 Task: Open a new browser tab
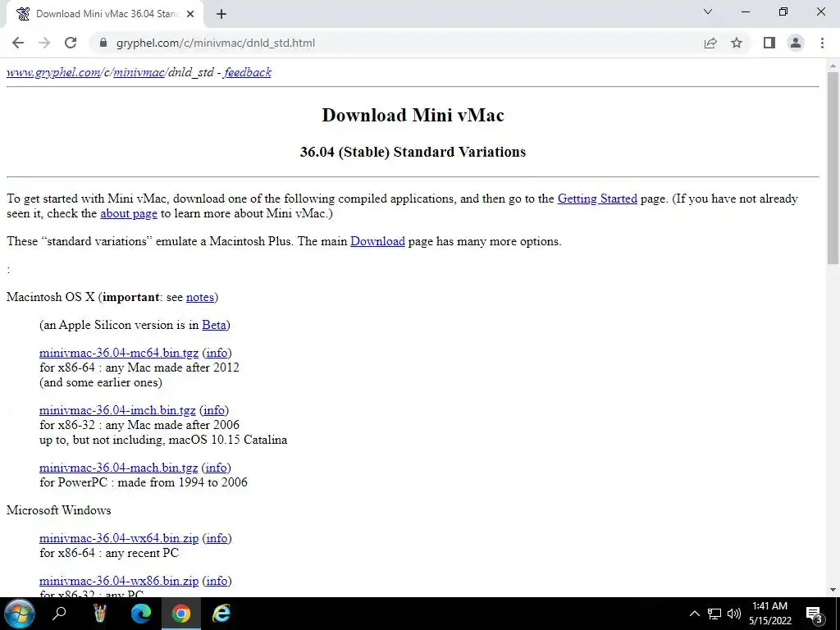221,15
